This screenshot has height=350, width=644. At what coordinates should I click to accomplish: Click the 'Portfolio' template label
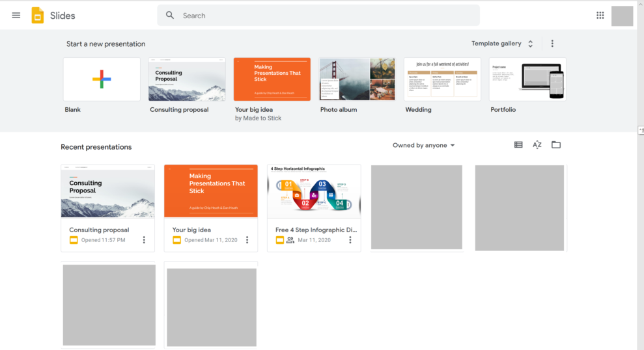click(503, 109)
